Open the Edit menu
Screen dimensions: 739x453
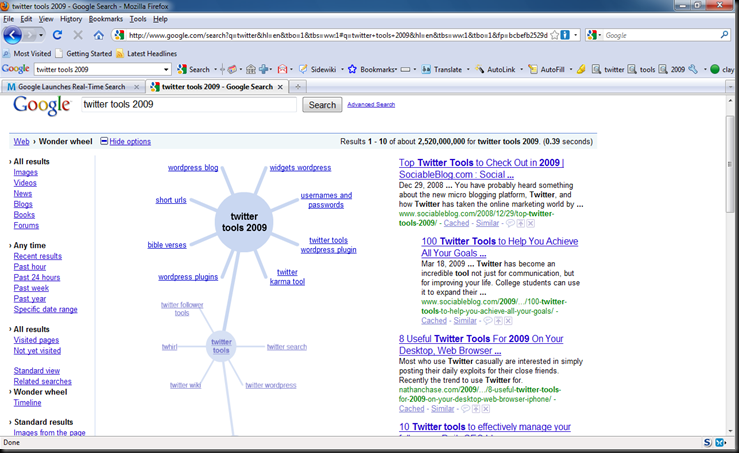click(x=26, y=19)
